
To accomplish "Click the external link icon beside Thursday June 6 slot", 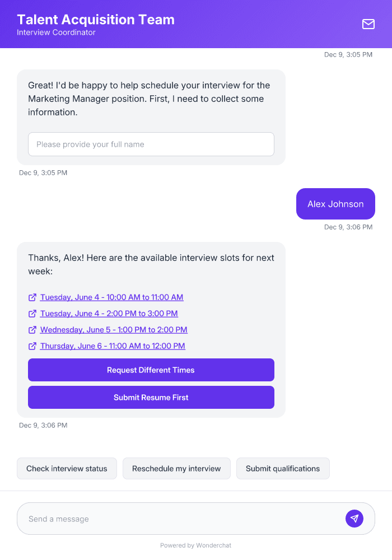I will point(32,346).
